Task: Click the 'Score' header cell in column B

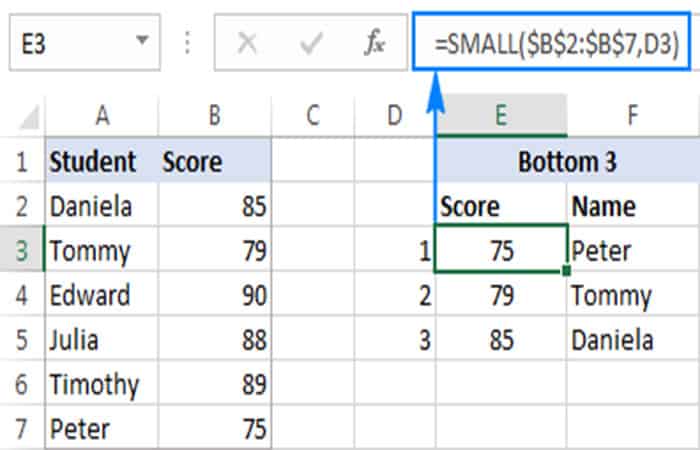Action: 215,160
